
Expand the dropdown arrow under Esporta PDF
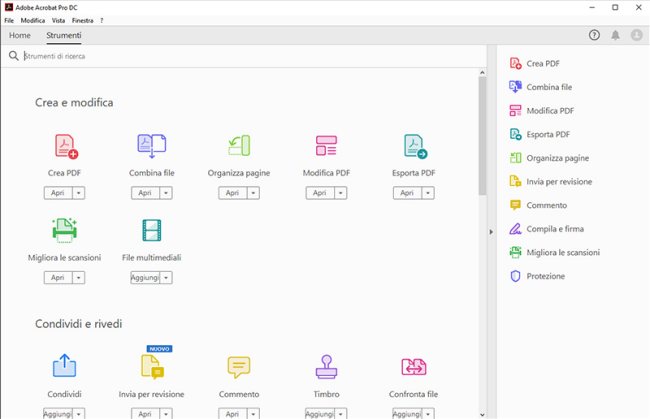(428, 193)
